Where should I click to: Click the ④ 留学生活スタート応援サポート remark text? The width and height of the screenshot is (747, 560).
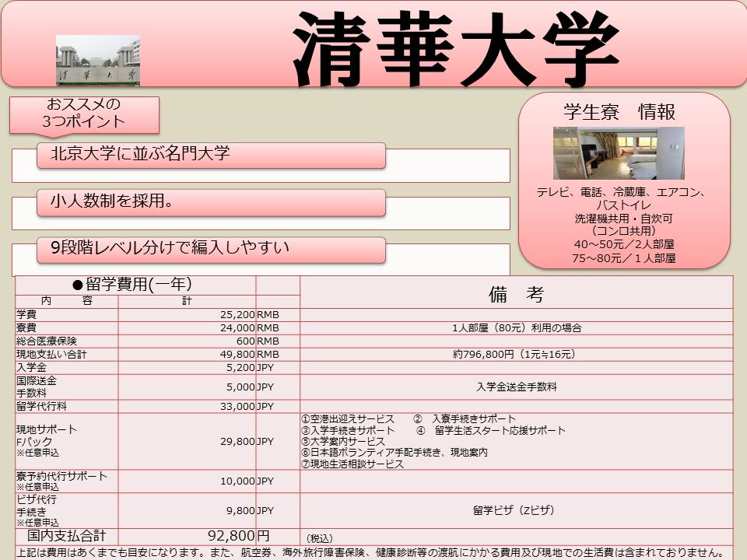(491, 430)
